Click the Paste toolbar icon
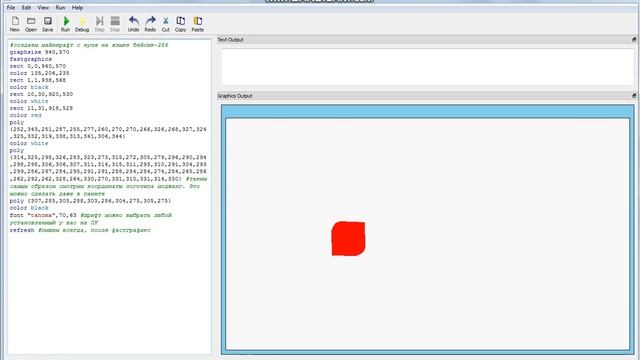Viewport: 640px width, 360px height. tap(198, 24)
